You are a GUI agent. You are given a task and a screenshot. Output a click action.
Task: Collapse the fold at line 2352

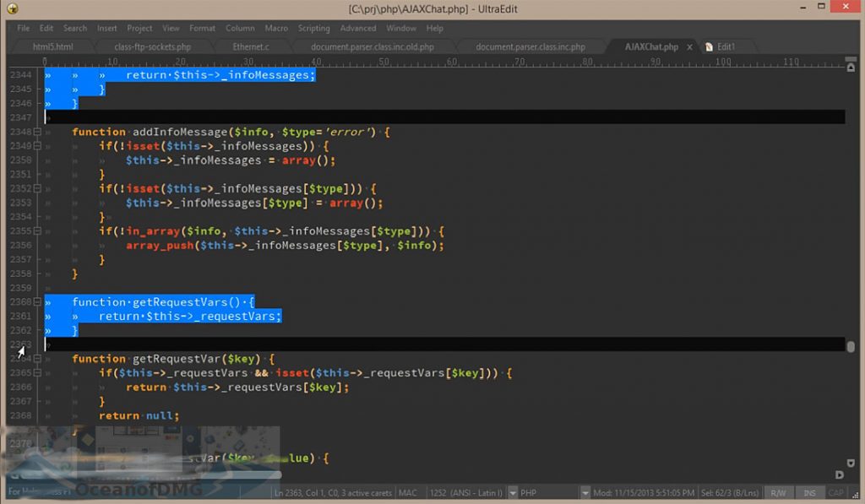37,188
